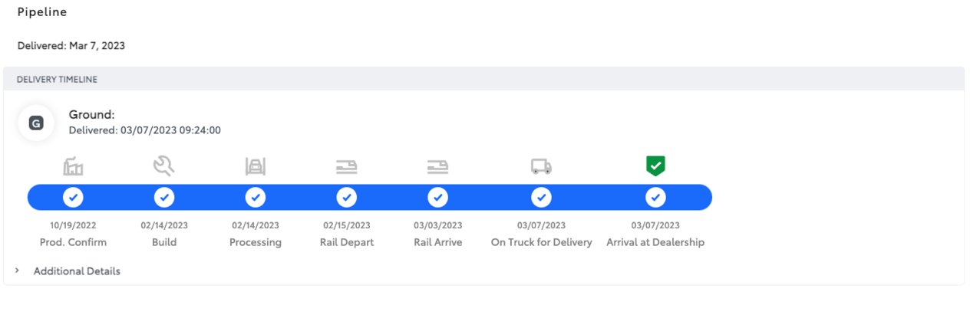
Task: Click the Rail Arrive date 03/03/2023
Action: [x=438, y=225]
